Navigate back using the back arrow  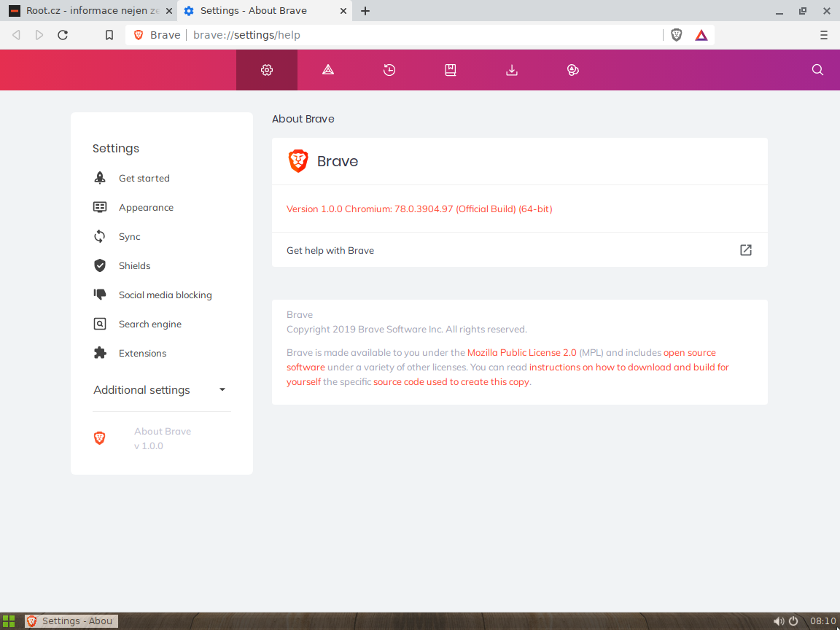[x=16, y=34]
